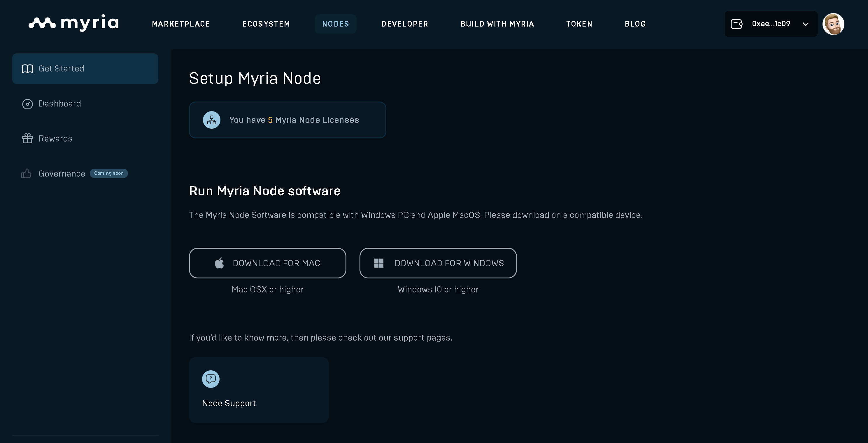This screenshot has width=868, height=443.
Task: Click wallet address 0xae...1c09
Action: pyautogui.click(x=771, y=24)
